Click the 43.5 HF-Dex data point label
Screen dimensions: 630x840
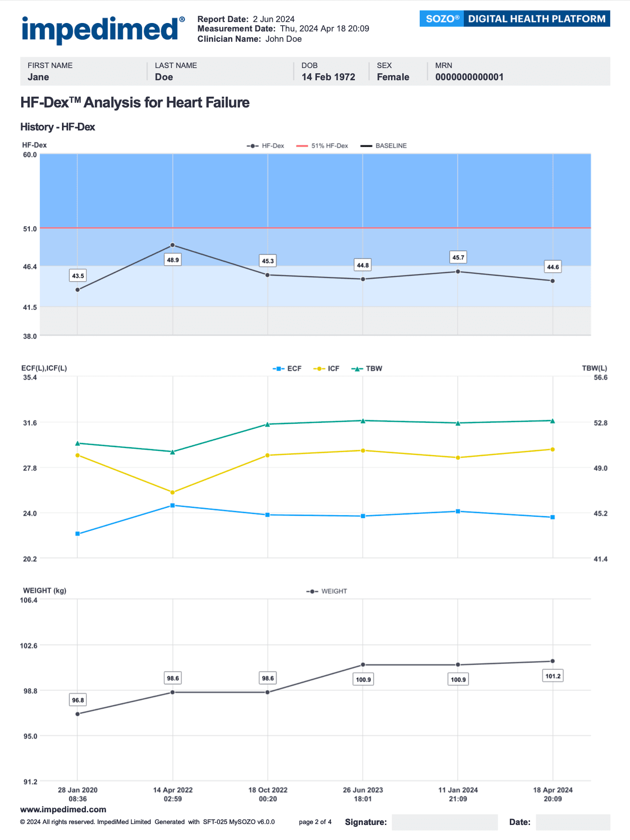(x=78, y=276)
